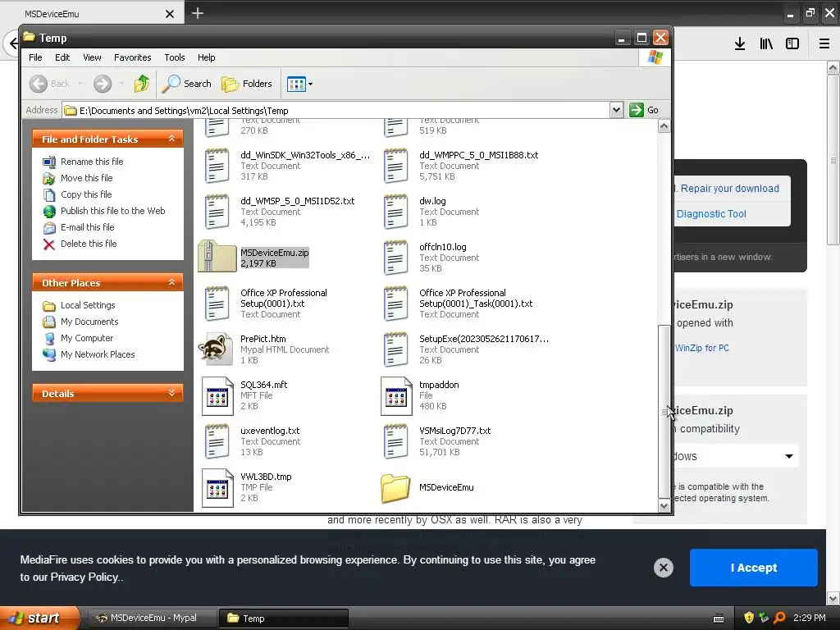The image size is (840, 630).
Task: Select dd_WMPPC_5_0_MSI1B88.txt file icon
Action: click(x=395, y=165)
